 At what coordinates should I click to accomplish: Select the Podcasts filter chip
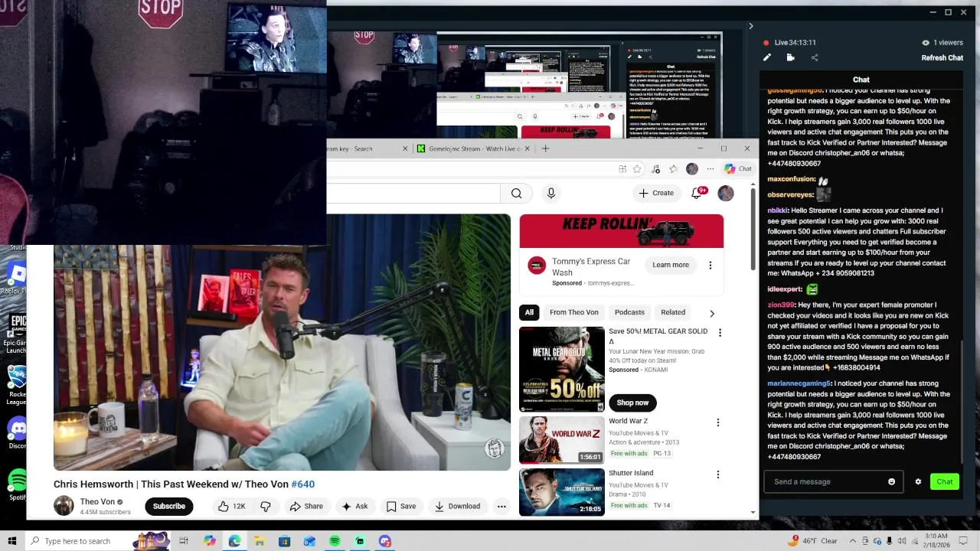tap(629, 312)
